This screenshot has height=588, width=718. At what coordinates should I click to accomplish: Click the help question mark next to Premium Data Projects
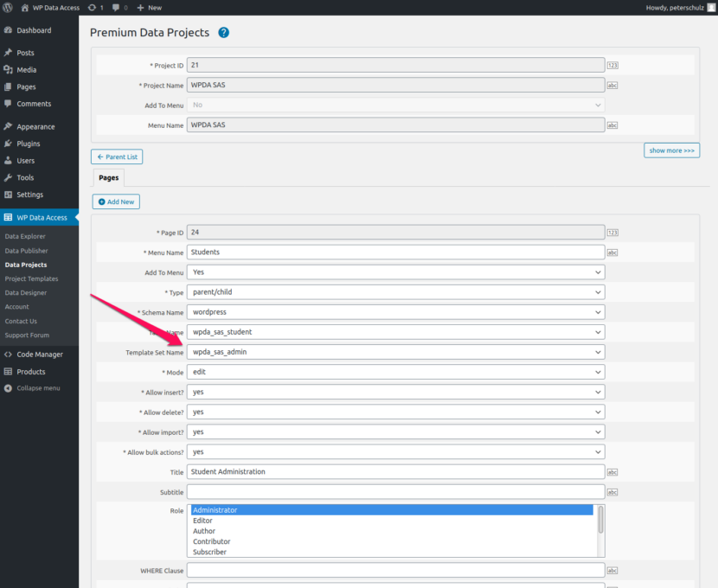223,32
